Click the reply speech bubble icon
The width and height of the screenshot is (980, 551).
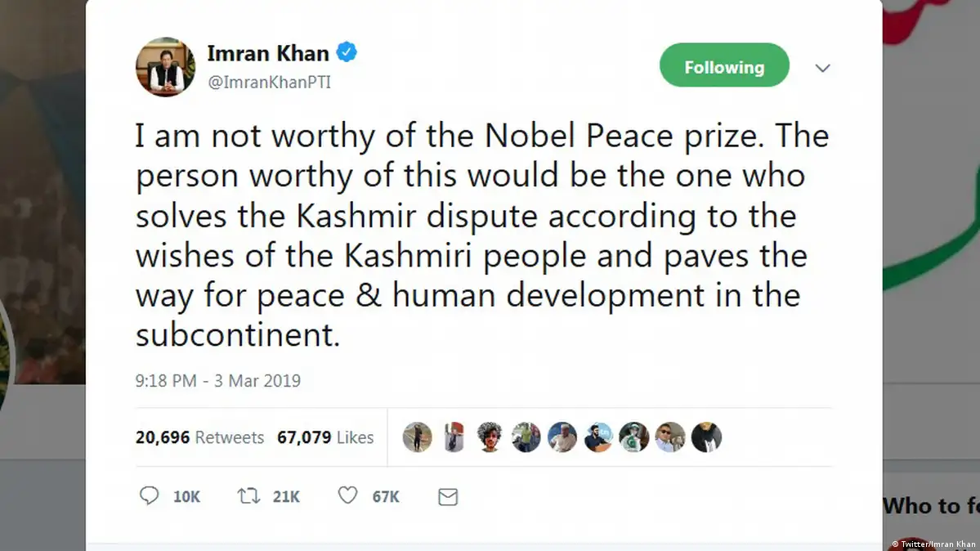click(x=149, y=495)
